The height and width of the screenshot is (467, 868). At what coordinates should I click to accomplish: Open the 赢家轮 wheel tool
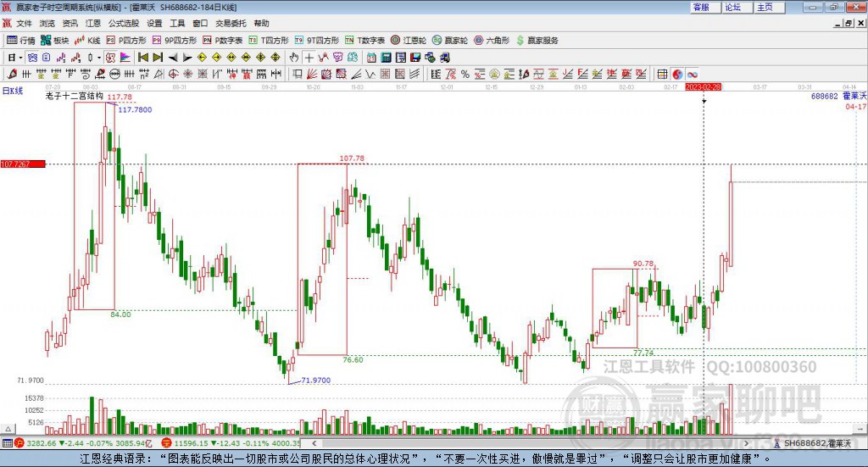pyautogui.click(x=449, y=41)
